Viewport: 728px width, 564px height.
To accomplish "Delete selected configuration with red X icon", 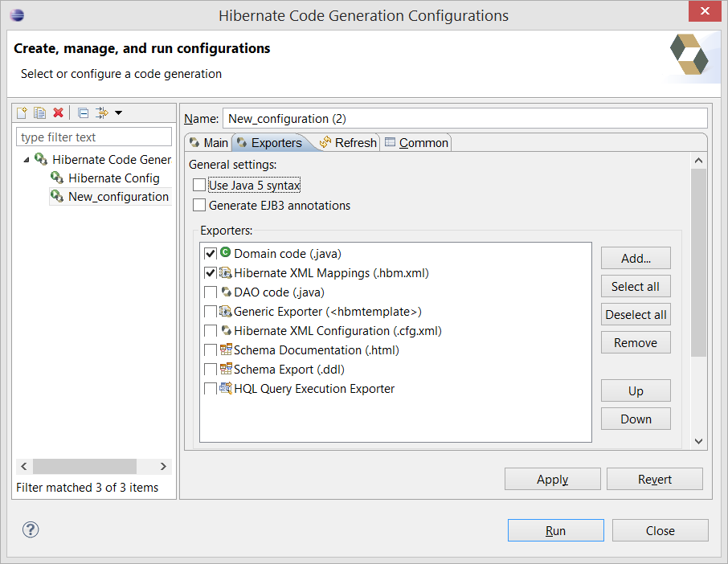I will point(58,112).
